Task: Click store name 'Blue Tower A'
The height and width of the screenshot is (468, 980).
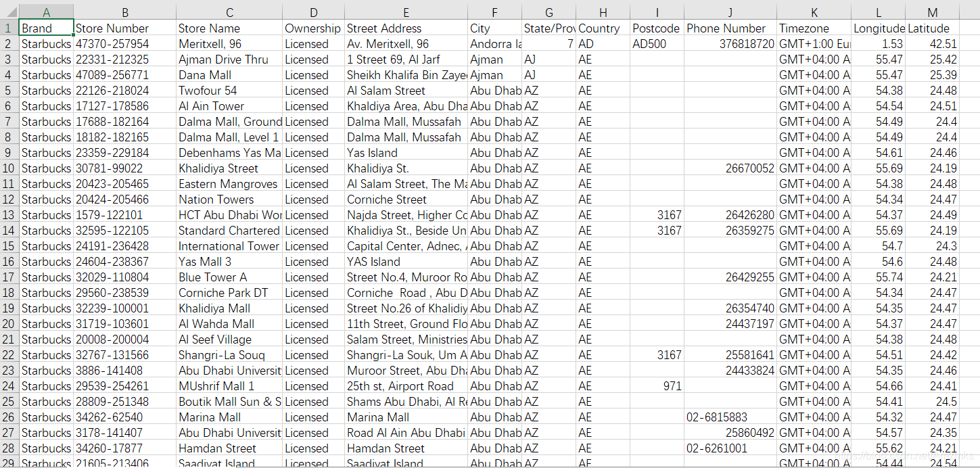Action: [x=229, y=277]
